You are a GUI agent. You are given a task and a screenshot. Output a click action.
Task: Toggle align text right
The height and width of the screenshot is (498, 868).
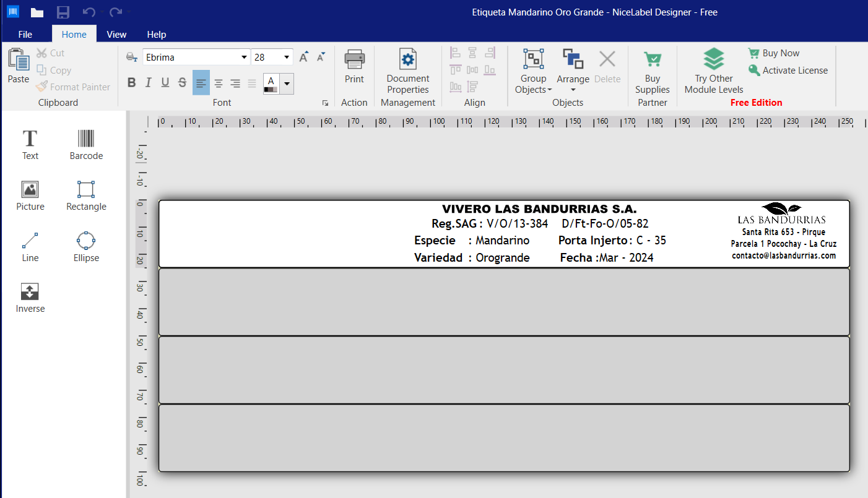point(235,83)
